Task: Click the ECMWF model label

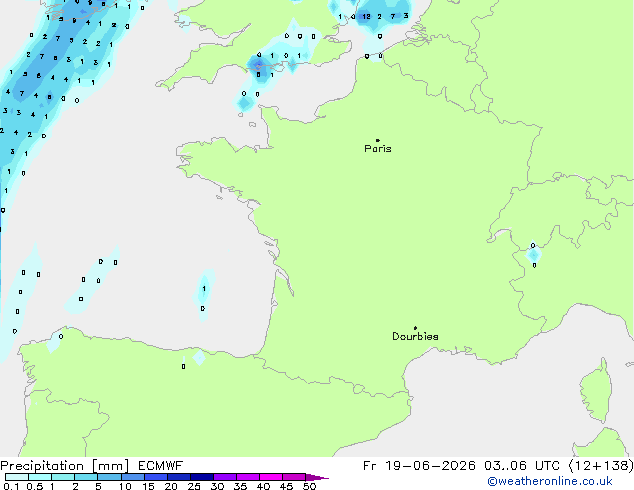Action: [x=161, y=466]
